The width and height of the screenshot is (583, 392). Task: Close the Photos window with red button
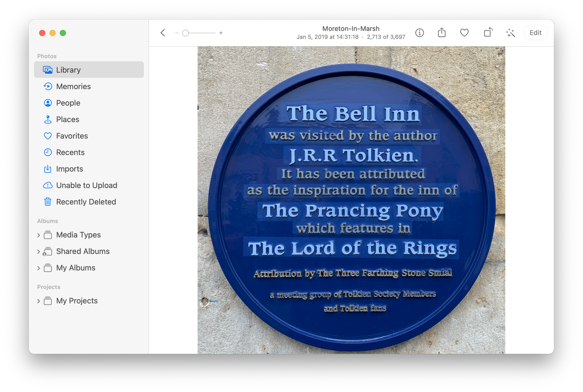click(x=42, y=33)
